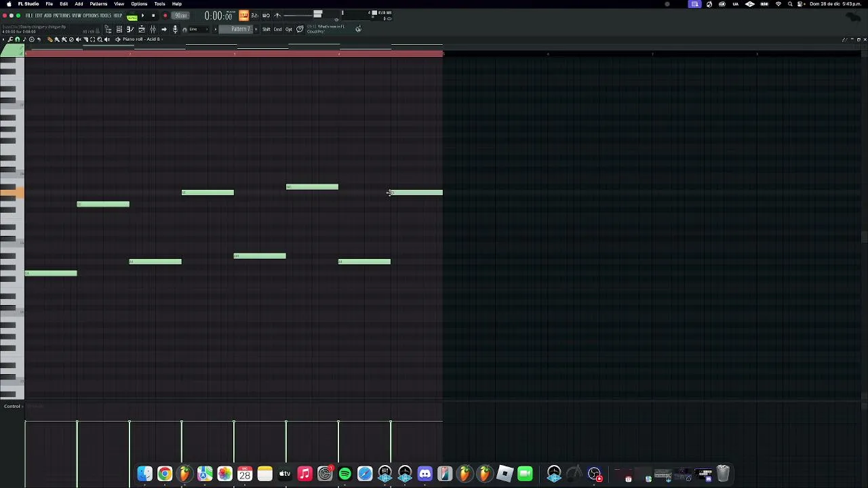868x488 pixels.
Task: Open the news chat bubble icon
Action: [300, 29]
